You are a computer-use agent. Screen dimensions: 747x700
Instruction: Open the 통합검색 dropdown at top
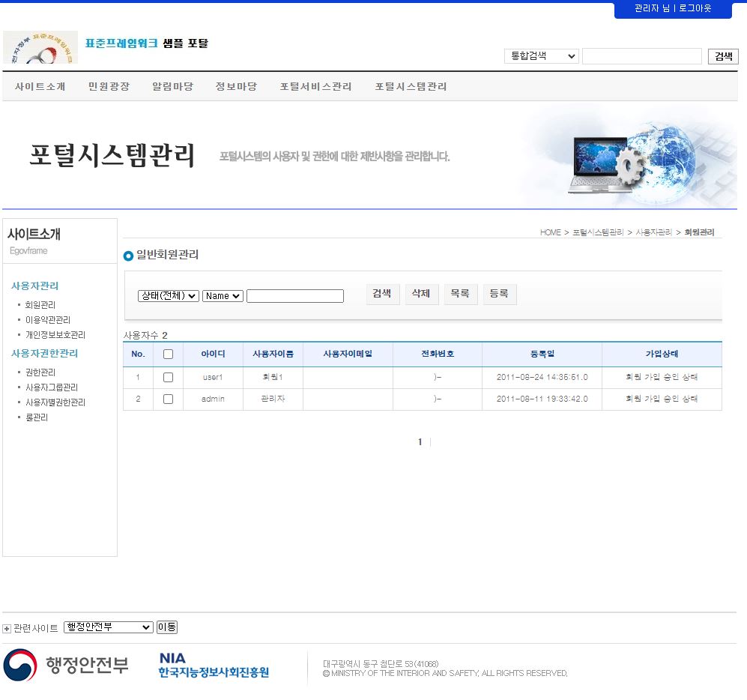pos(541,56)
